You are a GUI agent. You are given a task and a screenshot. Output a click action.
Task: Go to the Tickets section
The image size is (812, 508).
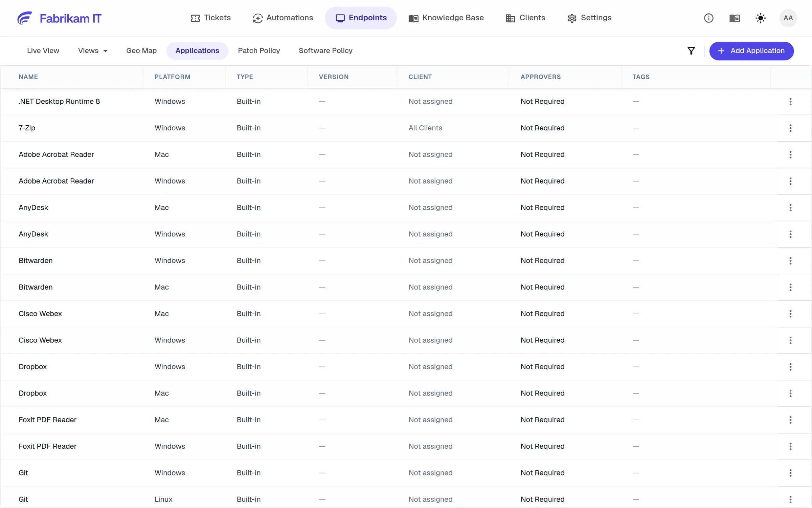point(210,18)
